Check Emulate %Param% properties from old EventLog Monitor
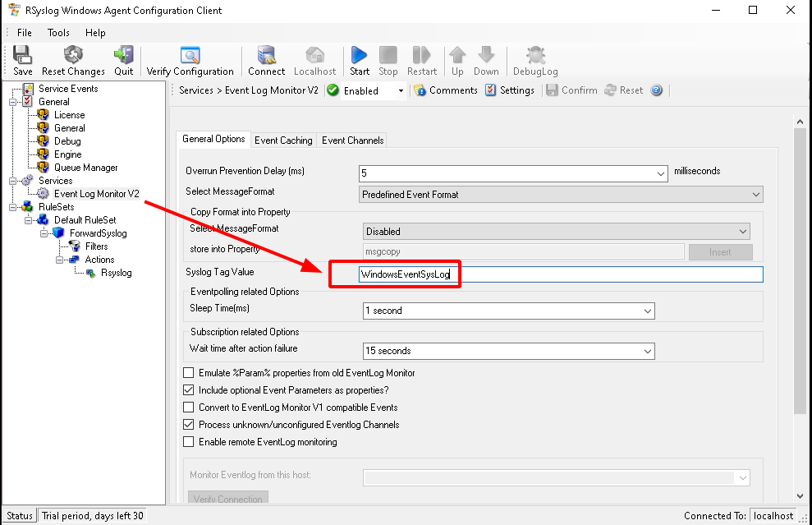The image size is (812, 525). click(188, 372)
